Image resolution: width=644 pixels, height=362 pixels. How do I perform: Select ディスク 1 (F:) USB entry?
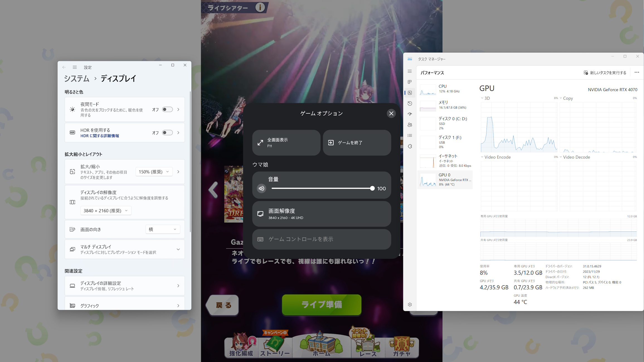(445, 142)
